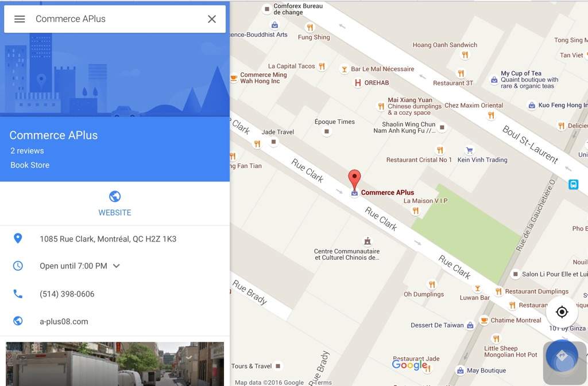Viewport: 588px width, 386px height.
Task: Expand the Open until 7:00 PM hours
Action: (116, 266)
